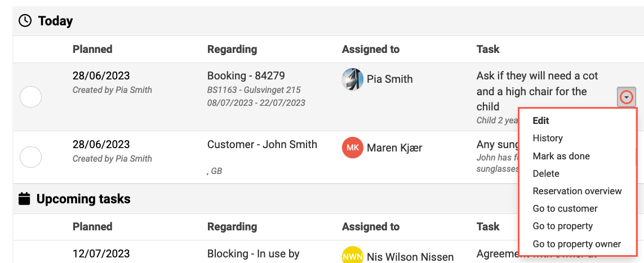Screen dimensions: 644x263
Task: Open Reservation overview from the menu
Action: click(x=577, y=191)
